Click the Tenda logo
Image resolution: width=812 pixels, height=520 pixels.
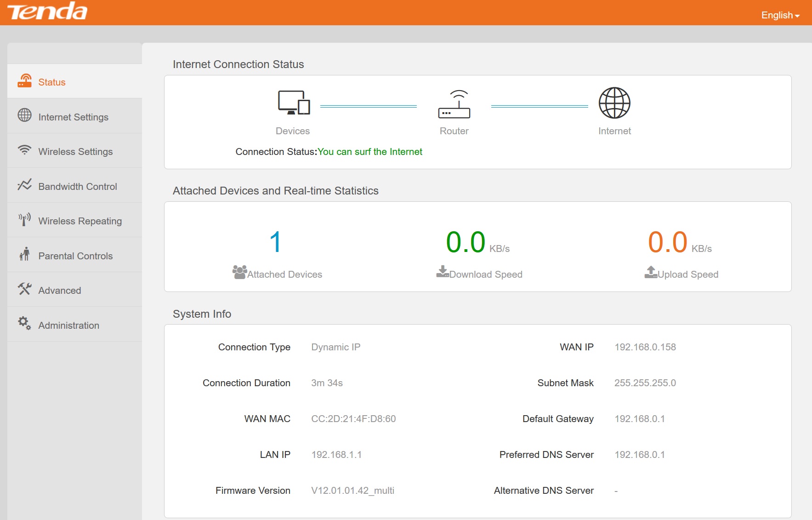pos(47,11)
